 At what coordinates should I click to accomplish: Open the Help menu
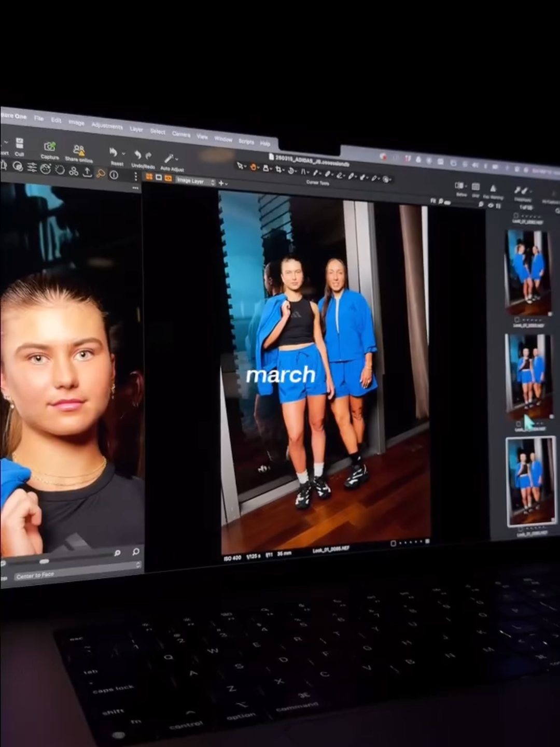click(x=265, y=144)
